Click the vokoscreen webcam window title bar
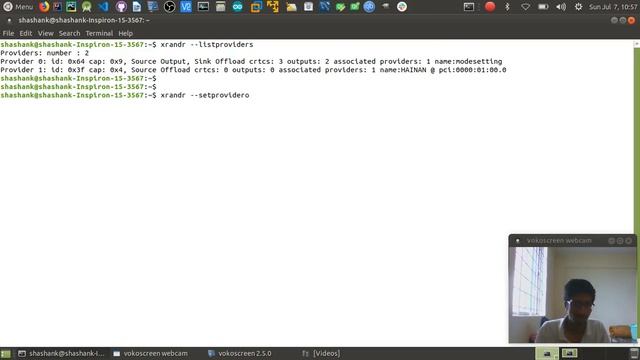640x360 pixels. [572, 240]
